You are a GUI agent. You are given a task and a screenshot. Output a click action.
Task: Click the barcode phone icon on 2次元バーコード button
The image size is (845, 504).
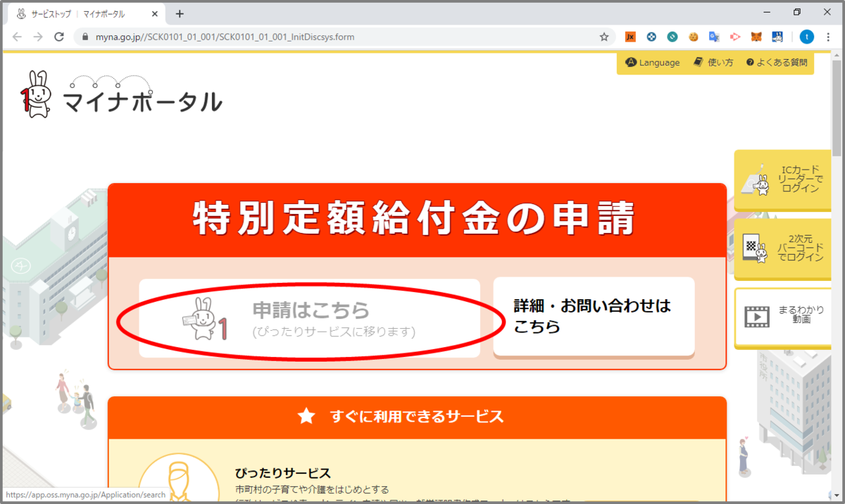(755, 249)
